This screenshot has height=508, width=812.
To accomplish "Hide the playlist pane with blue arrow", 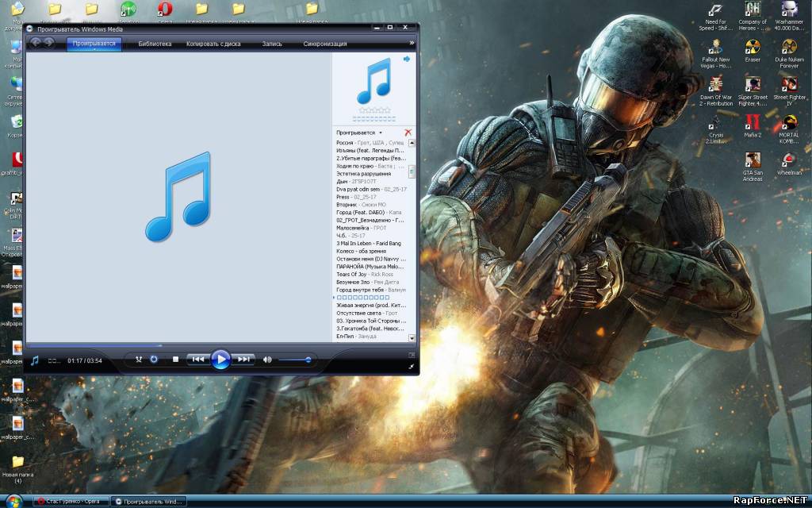I will (407, 59).
